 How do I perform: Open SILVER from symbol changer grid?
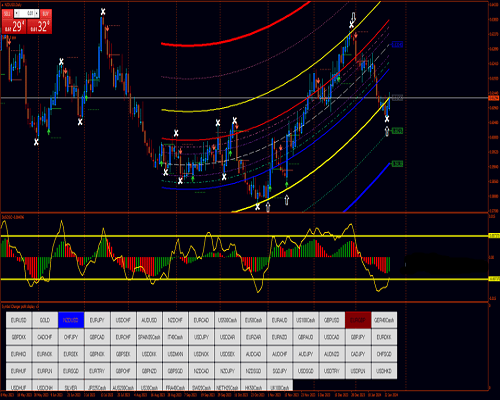[x=71, y=388]
